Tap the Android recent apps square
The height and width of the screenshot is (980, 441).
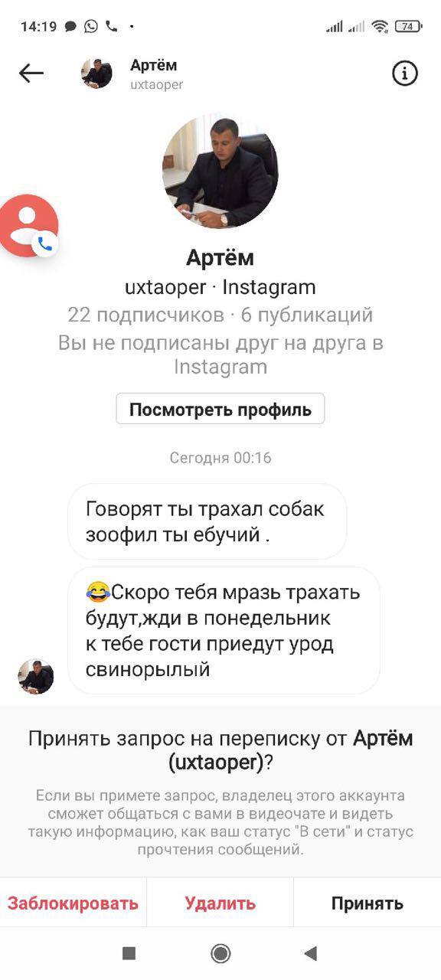pyautogui.click(x=129, y=953)
